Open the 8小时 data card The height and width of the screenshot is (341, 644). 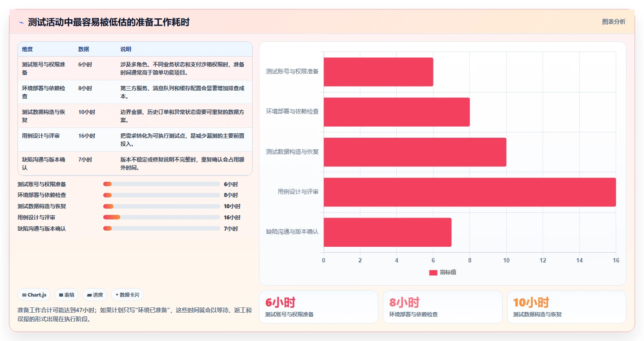pyautogui.click(x=442, y=307)
